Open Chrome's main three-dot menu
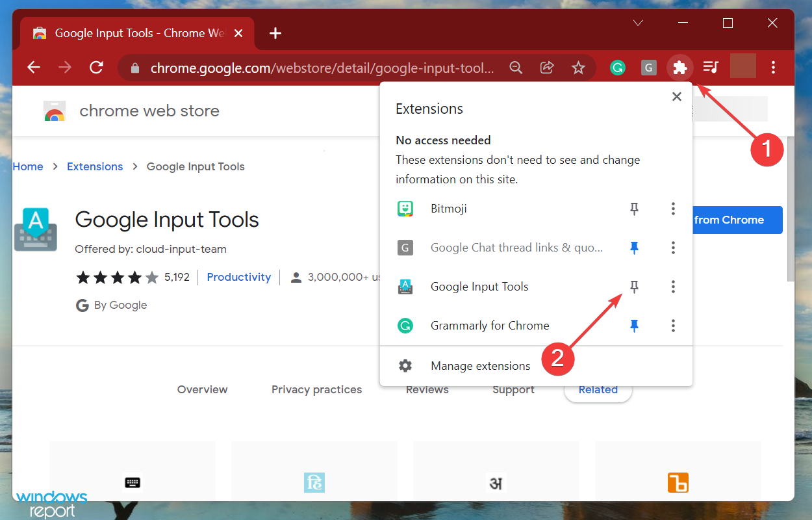 pos(774,68)
